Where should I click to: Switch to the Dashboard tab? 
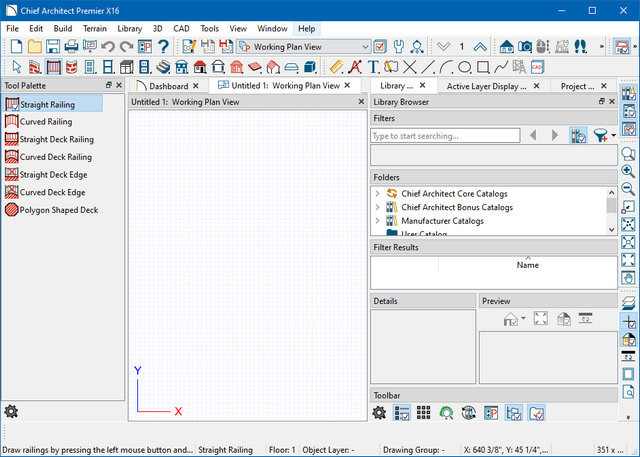[x=168, y=87]
